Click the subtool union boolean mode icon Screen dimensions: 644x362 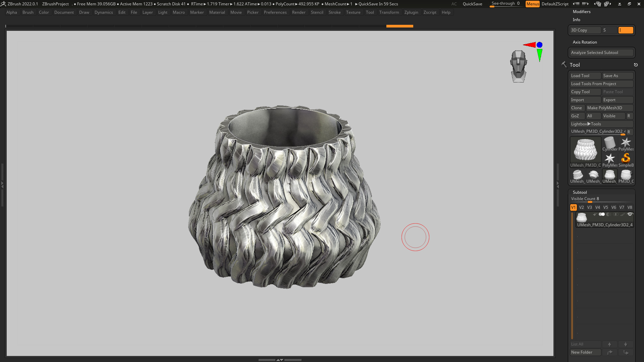pos(602,214)
